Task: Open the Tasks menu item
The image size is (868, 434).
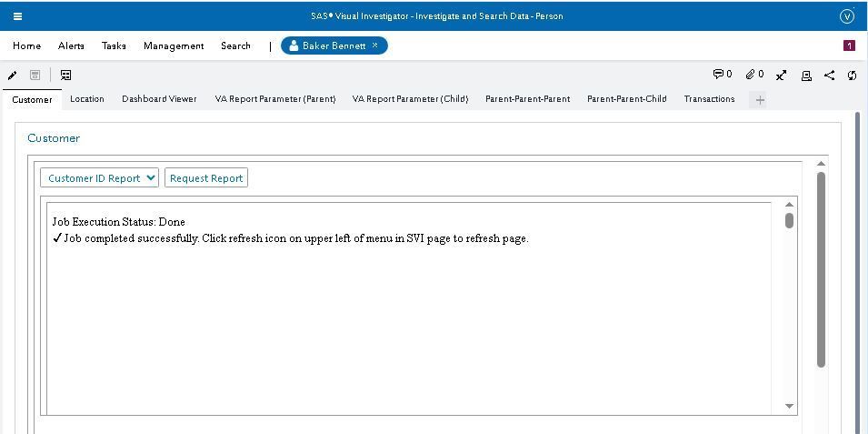Action: coord(114,46)
